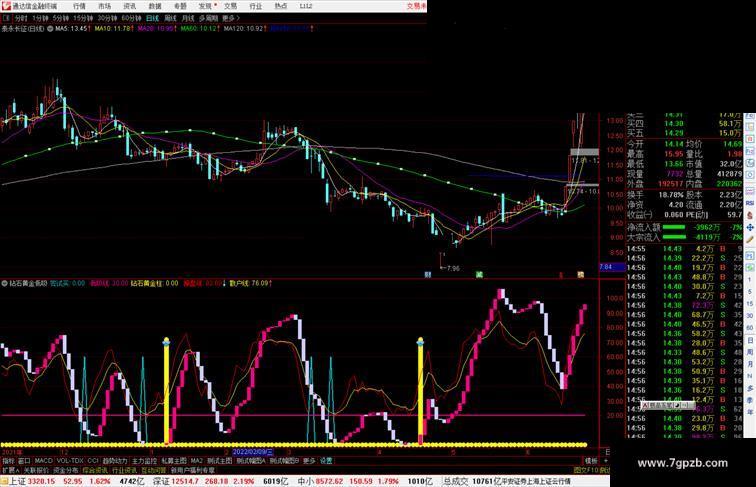Switch indicator to VOL-TDX

pos(70,461)
